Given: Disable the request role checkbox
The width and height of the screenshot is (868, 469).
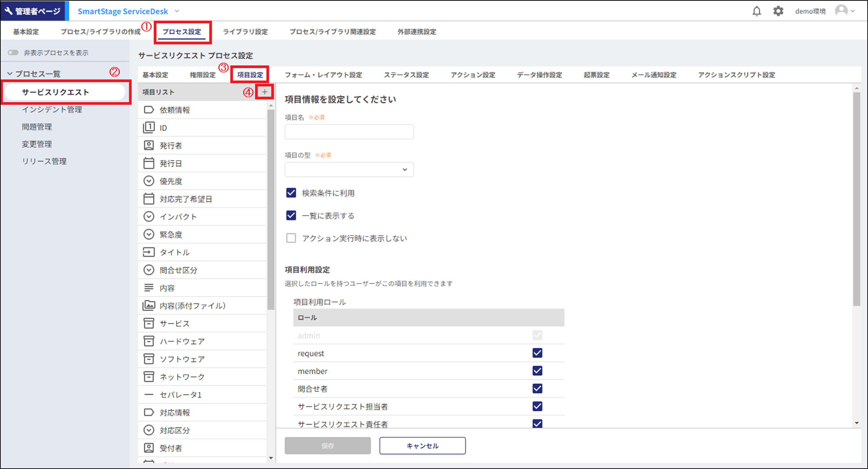Looking at the screenshot, I should tap(537, 353).
